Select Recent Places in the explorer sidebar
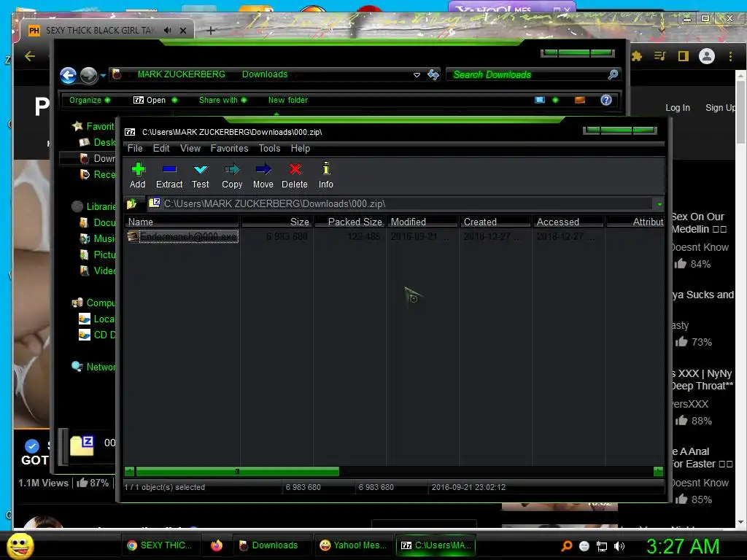The height and width of the screenshot is (560, 747). (98, 174)
